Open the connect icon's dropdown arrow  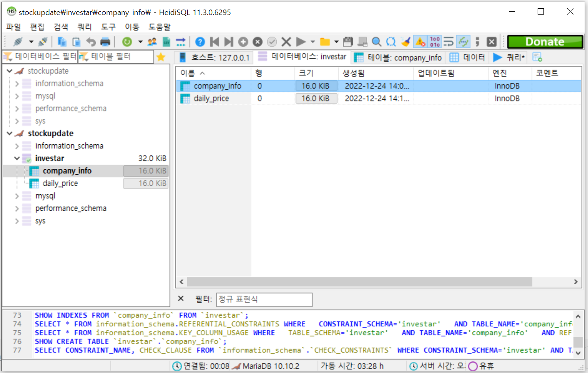31,42
